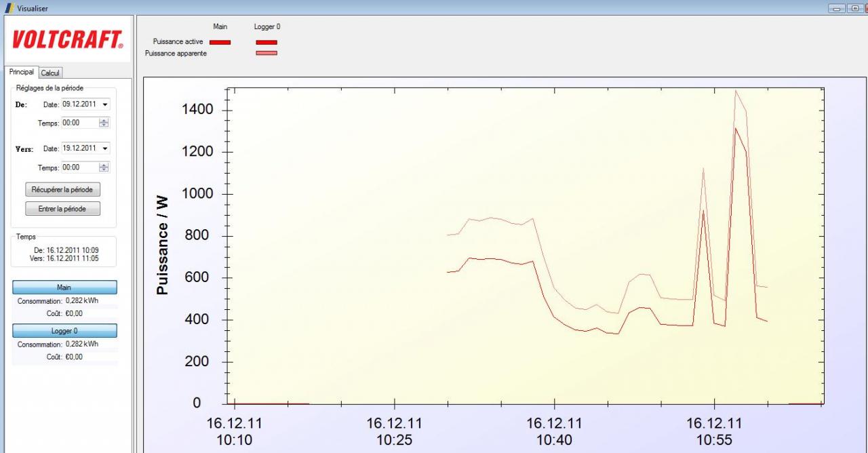Click the Vers time field 00:00

[79, 168]
